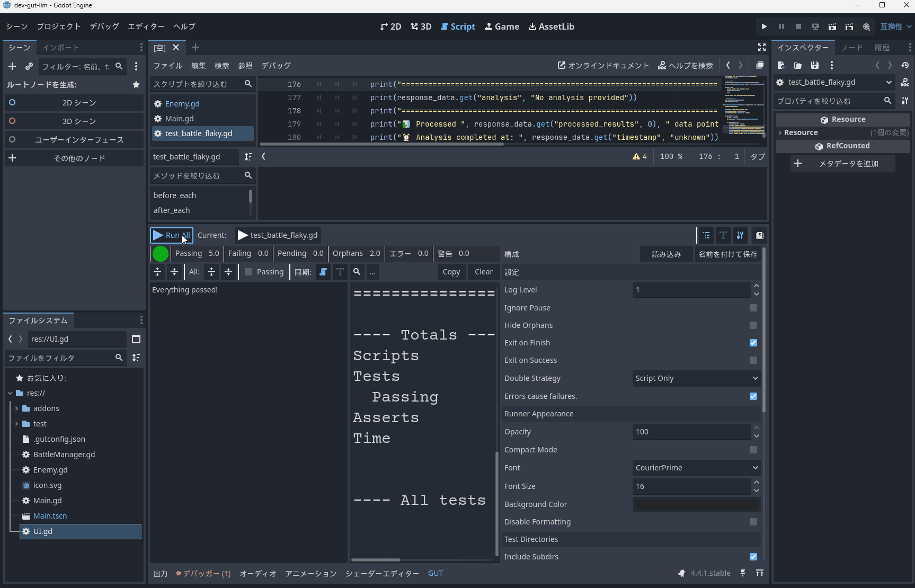
Task: Open Inspector object history icon
Action: (x=905, y=65)
